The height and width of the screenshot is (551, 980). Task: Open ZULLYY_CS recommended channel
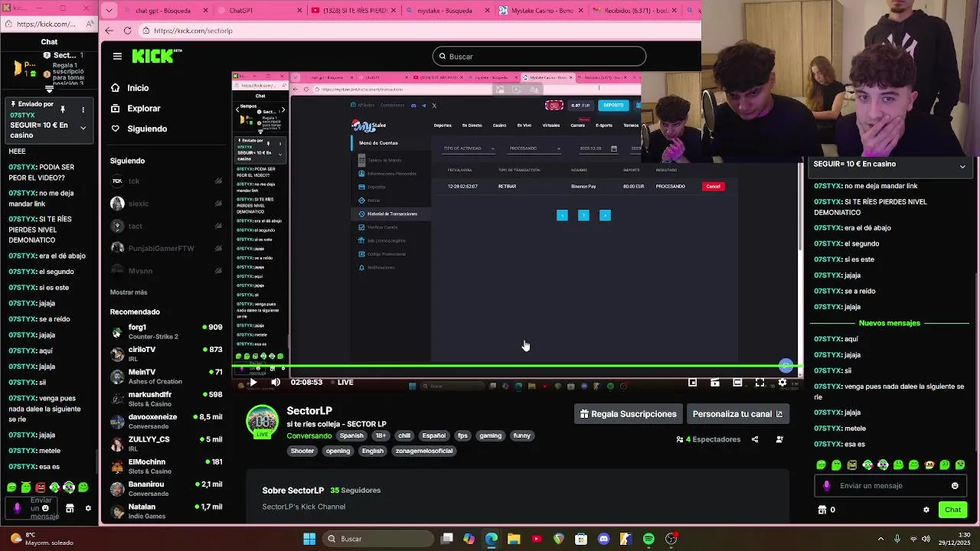165,443
